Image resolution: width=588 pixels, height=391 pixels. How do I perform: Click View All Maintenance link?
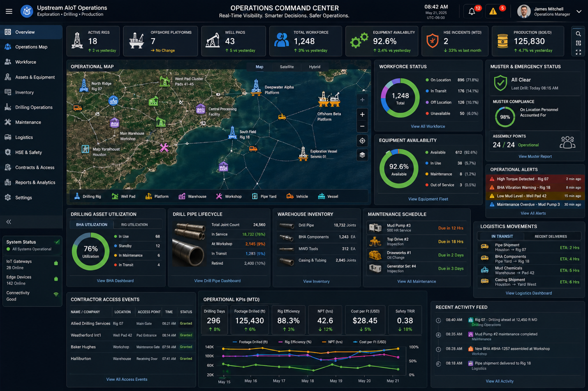point(417,282)
